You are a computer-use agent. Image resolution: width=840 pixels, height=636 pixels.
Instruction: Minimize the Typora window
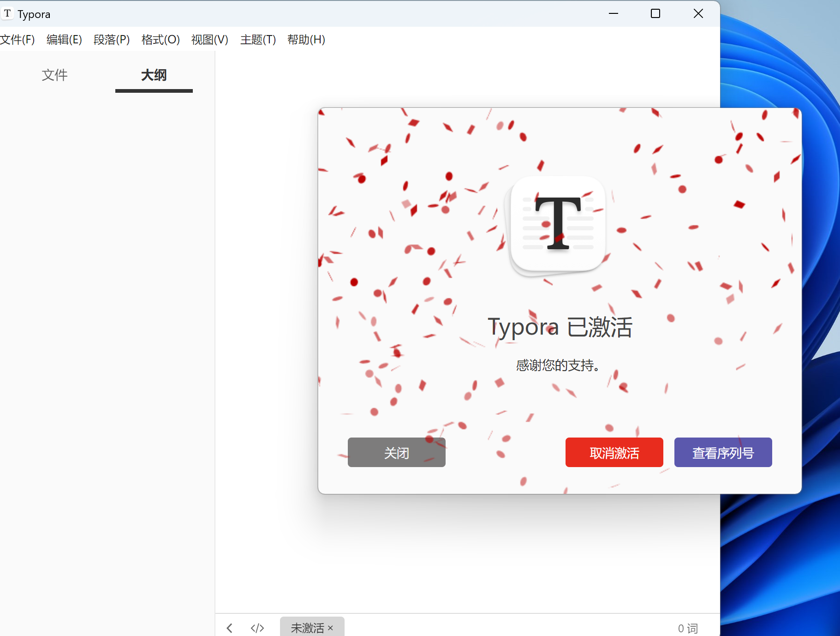(614, 14)
